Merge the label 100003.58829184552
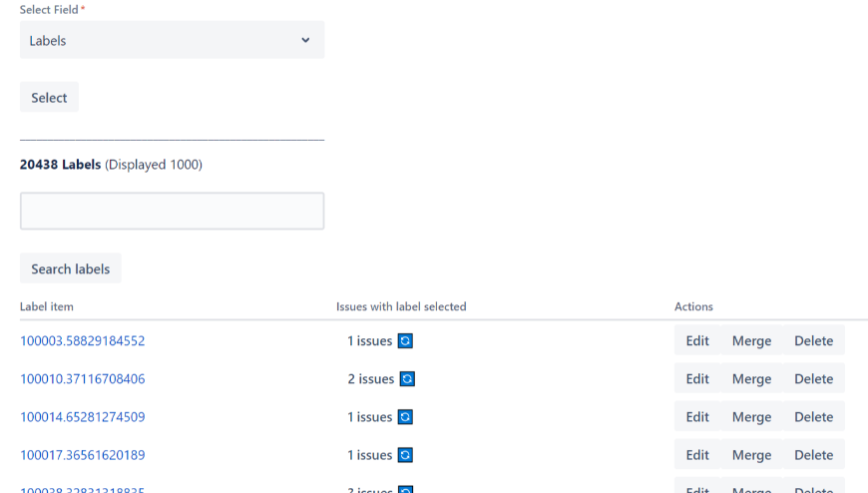The height and width of the screenshot is (493, 868). (x=751, y=341)
